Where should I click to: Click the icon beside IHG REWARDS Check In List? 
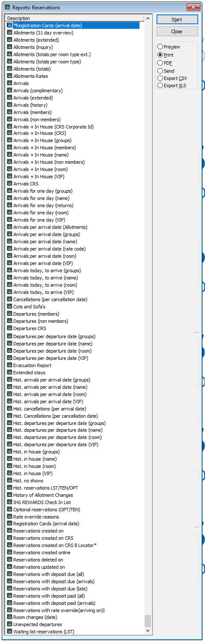[x=10, y=502]
